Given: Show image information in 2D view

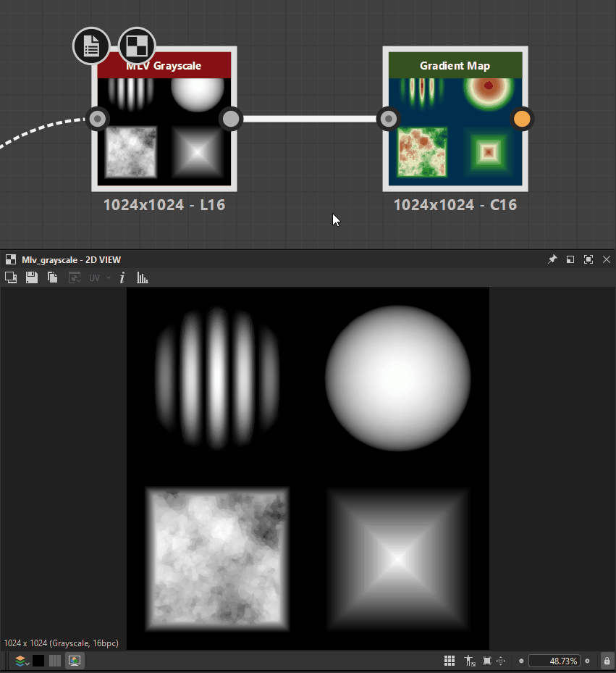Looking at the screenshot, I should point(122,277).
